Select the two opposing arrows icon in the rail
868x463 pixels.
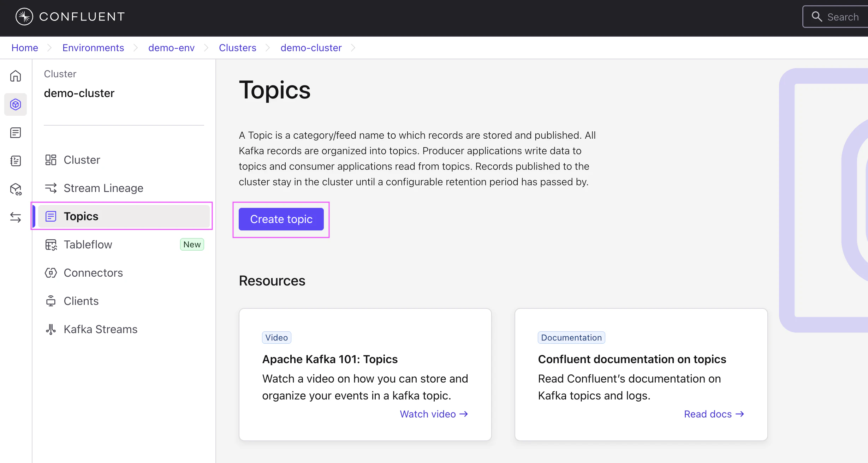click(x=16, y=217)
